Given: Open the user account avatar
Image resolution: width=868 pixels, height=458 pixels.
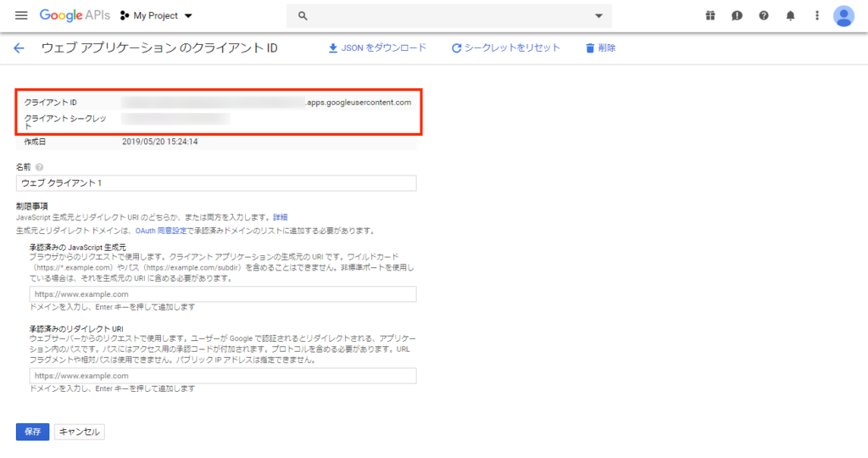Looking at the screenshot, I should click(x=843, y=15).
